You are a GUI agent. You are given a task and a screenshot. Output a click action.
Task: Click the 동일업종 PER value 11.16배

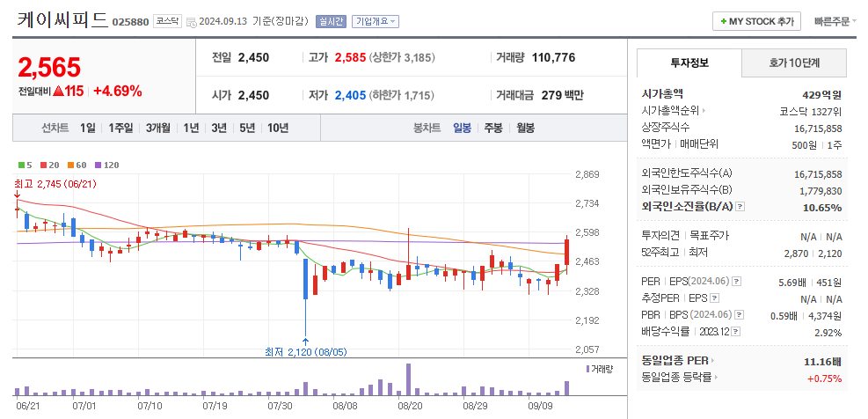pyautogui.click(x=823, y=362)
